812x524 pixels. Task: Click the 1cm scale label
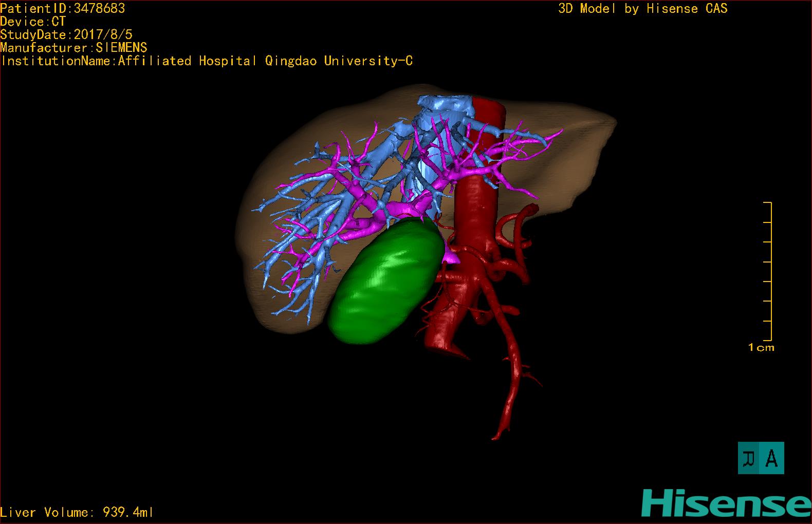pos(761,348)
